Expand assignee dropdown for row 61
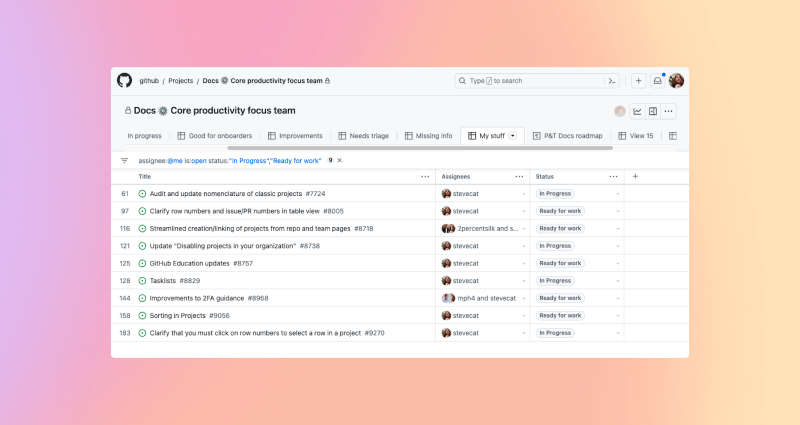Image resolution: width=800 pixels, height=425 pixels. click(523, 194)
